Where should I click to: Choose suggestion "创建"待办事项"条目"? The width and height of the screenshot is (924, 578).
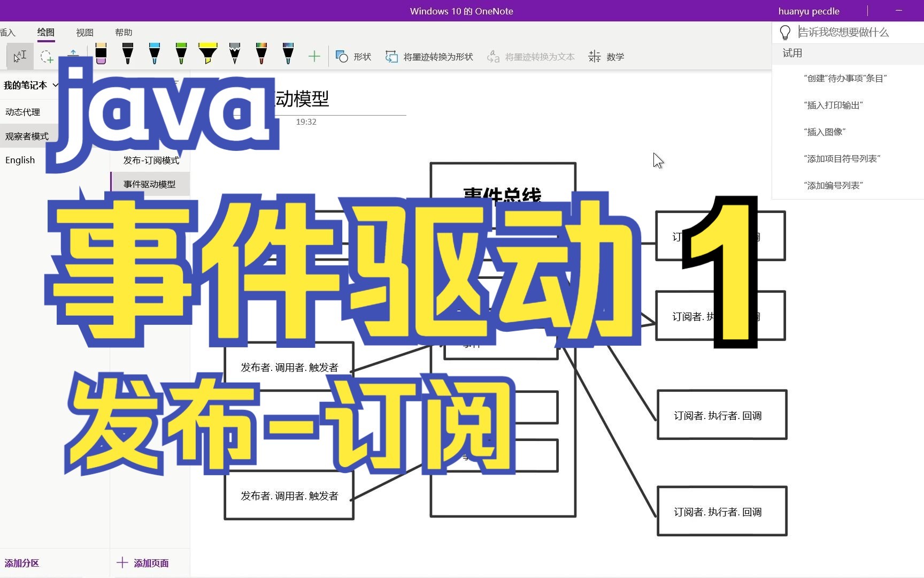tap(845, 78)
